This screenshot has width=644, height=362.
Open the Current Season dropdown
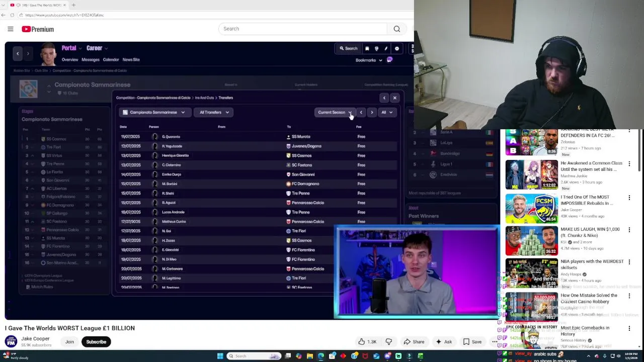[x=335, y=113]
